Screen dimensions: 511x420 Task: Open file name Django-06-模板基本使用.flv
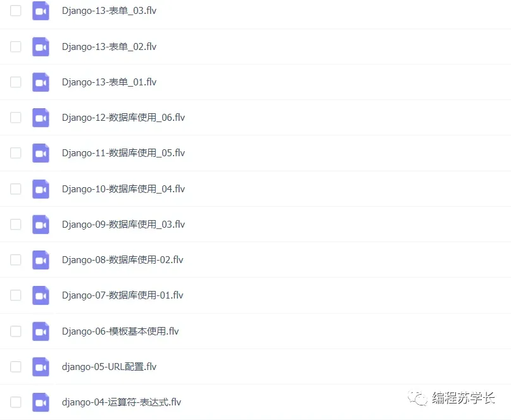120,331
